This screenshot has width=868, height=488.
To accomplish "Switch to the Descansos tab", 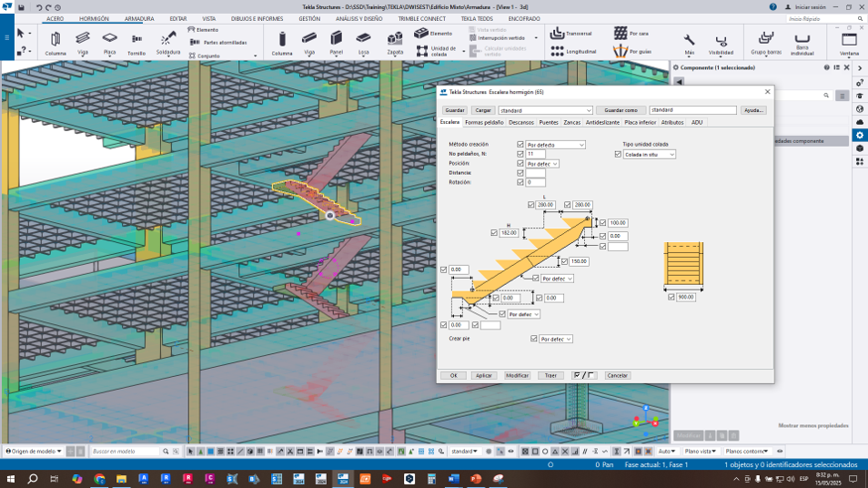I will 521,122.
